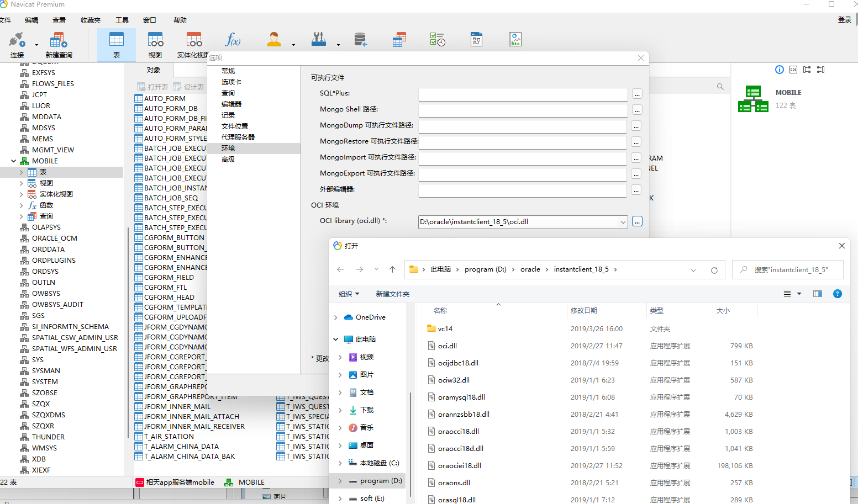Go back in the 打开 file dialog

tap(340, 269)
